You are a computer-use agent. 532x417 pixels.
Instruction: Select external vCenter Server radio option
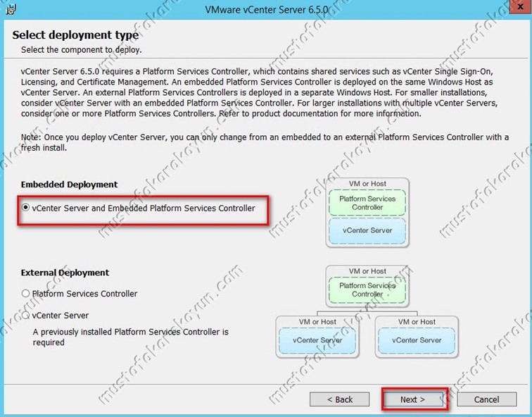(56, 315)
